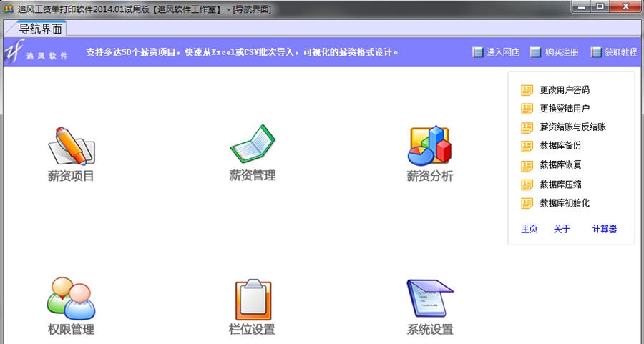The image size is (644, 344).
Task: Open the 权限管理 users icon
Action: [71, 298]
